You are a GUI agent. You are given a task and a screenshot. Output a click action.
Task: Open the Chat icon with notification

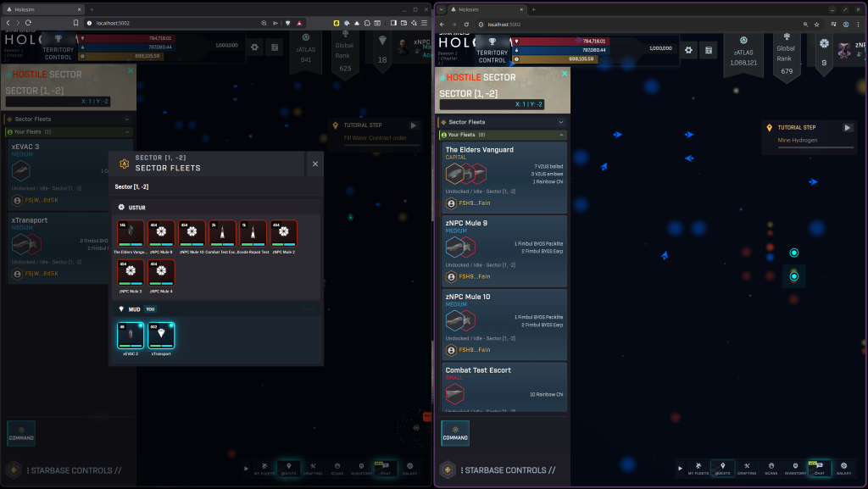tap(820, 467)
